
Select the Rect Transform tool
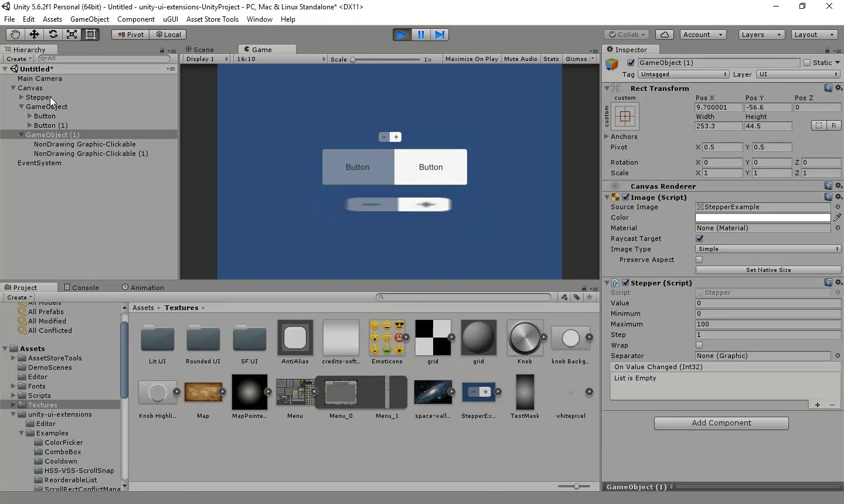point(90,35)
